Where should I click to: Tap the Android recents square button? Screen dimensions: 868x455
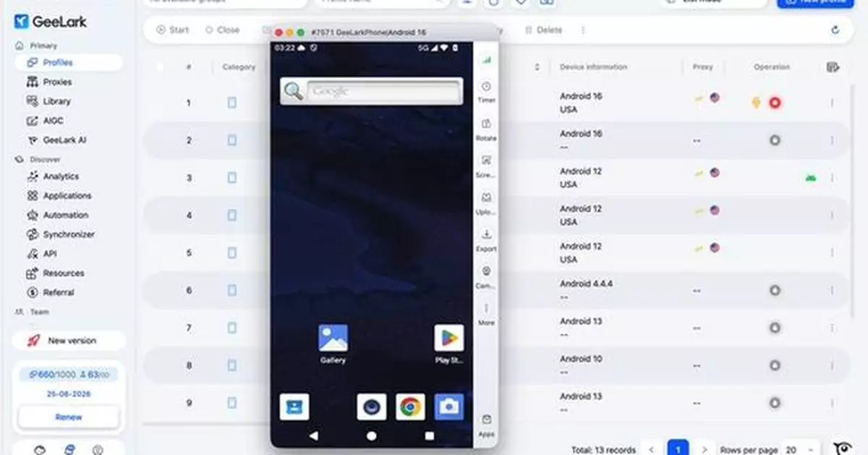point(429,436)
